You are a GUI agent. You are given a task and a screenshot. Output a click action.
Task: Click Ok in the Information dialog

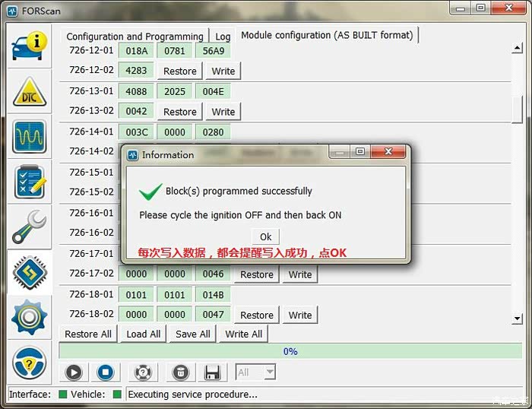tap(266, 236)
